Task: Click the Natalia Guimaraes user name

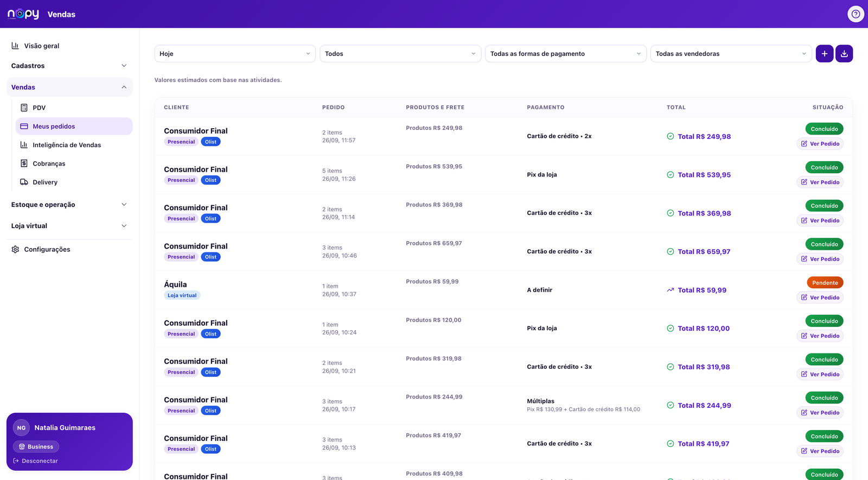Action: coord(65,428)
